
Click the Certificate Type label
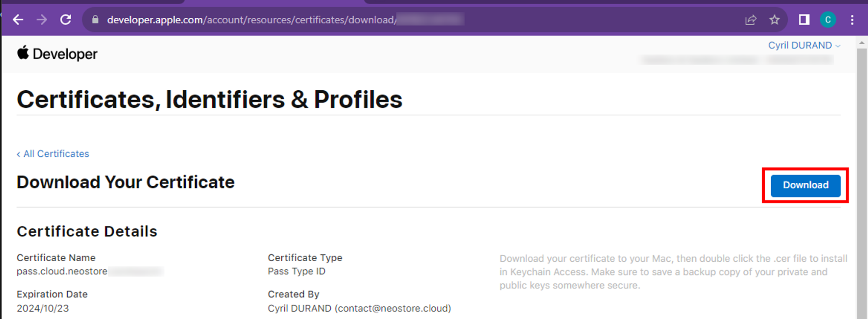click(305, 258)
